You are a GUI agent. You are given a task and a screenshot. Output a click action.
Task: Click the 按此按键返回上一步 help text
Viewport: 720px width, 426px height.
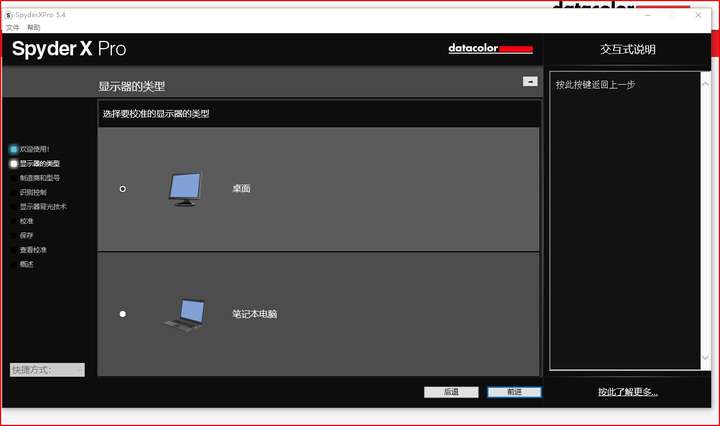(596, 84)
